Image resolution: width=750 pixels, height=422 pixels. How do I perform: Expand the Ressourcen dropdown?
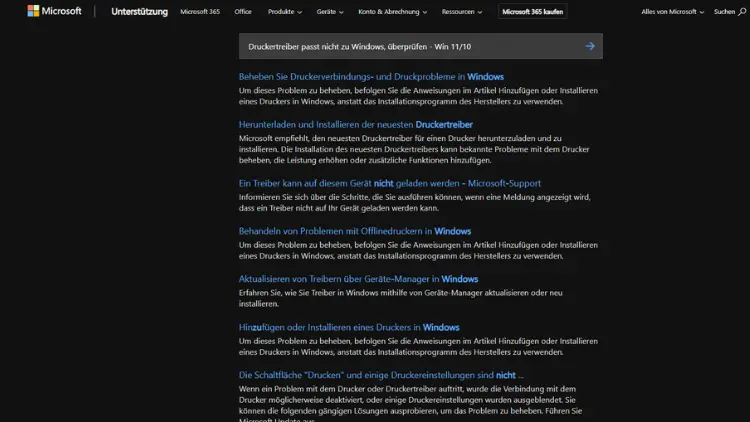(x=462, y=11)
